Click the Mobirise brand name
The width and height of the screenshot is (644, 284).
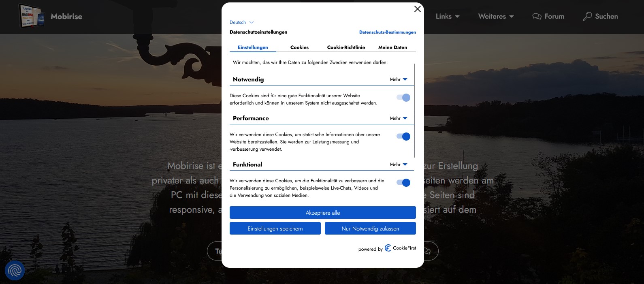[x=66, y=16]
